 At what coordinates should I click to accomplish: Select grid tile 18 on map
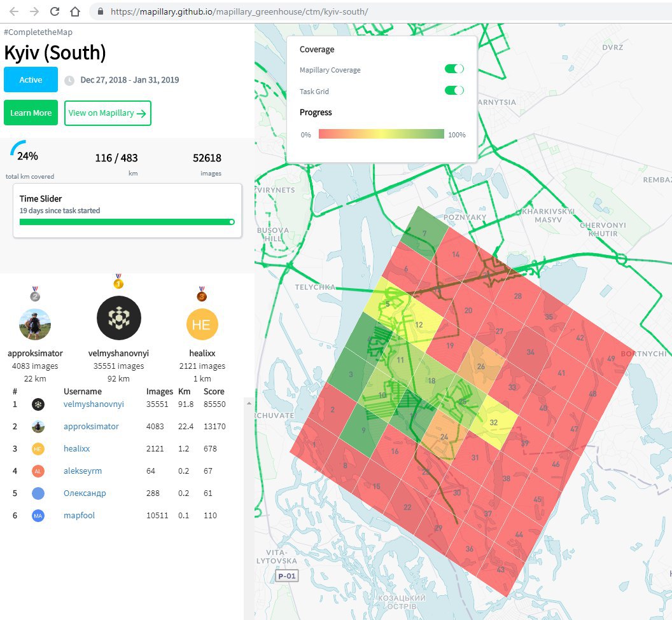point(431,381)
